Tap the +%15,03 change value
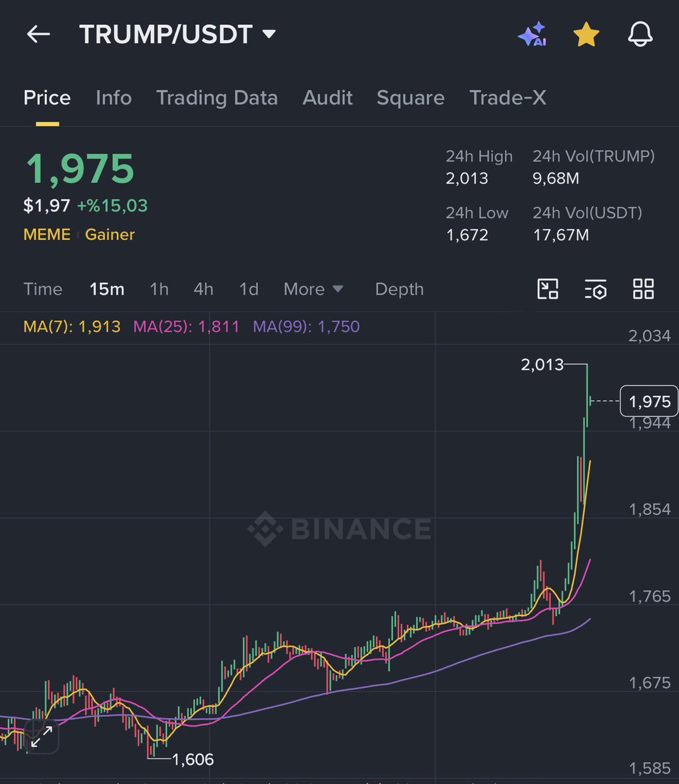 click(112, 205)
